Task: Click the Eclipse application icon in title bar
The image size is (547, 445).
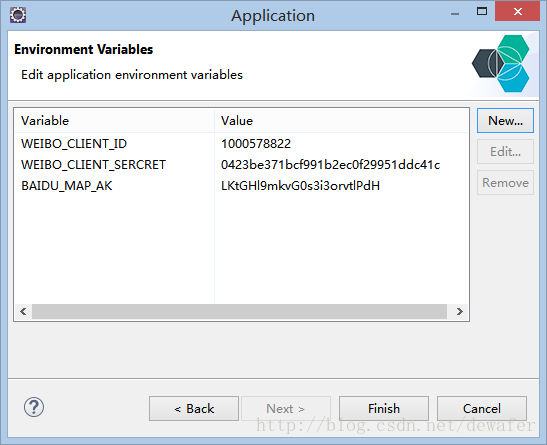Action: [18, 15]
